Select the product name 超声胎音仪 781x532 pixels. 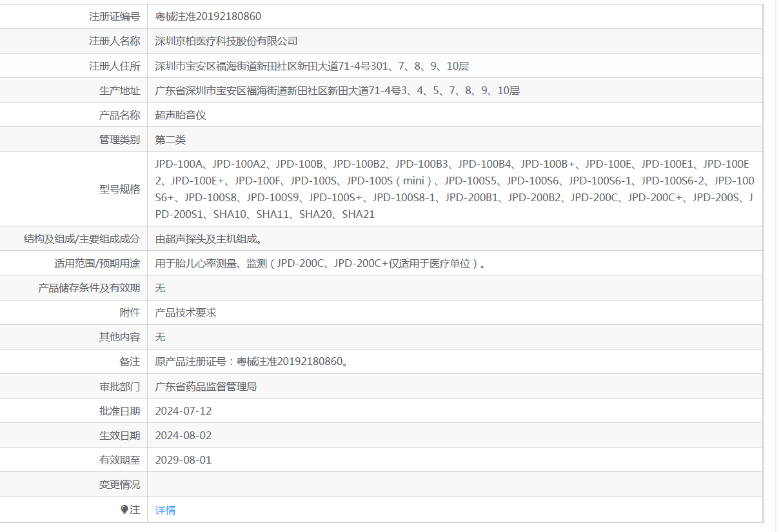[181, 115]
